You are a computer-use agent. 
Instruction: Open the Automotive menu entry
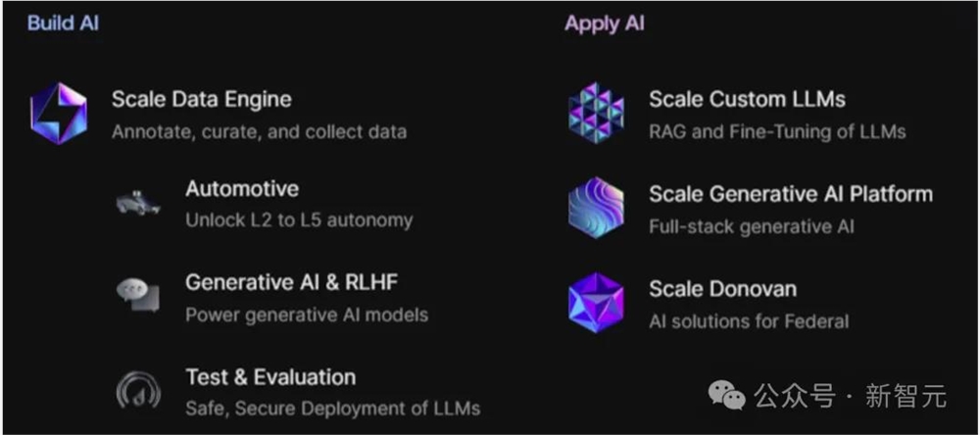242,189
